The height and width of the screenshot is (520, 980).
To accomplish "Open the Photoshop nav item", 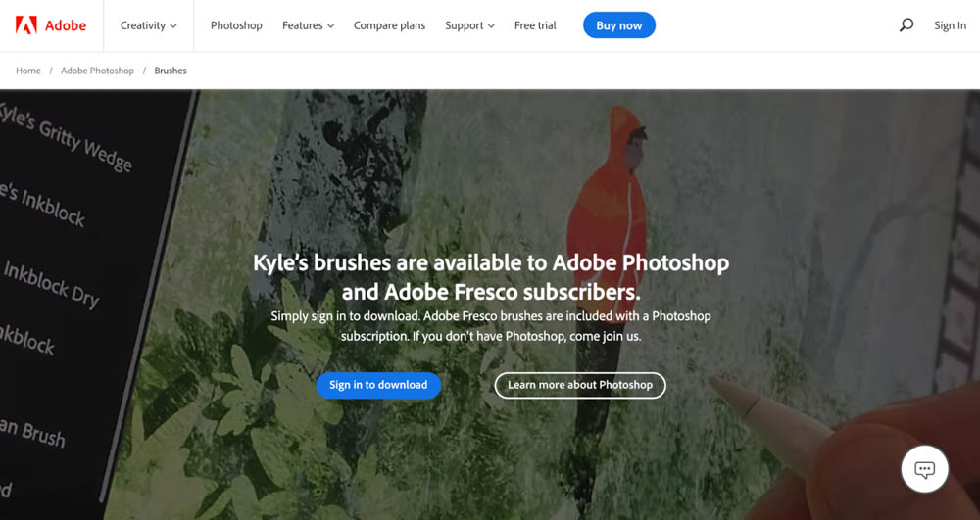I will click(236, 25).
